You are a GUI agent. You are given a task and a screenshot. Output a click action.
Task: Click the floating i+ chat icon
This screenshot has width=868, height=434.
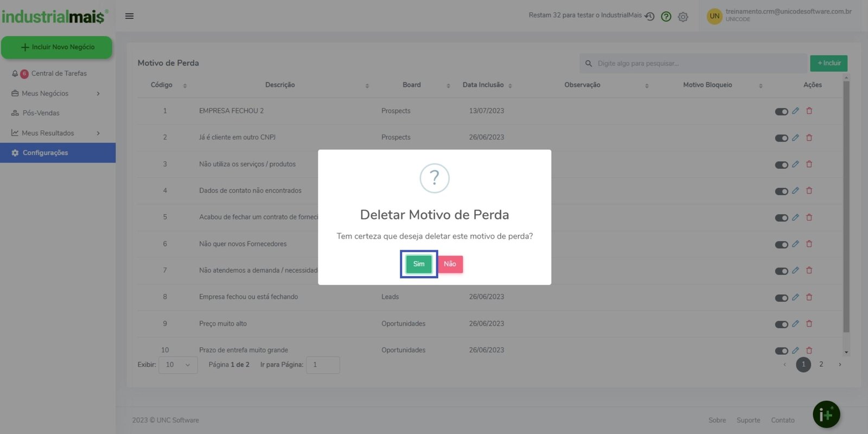click(x=826, y=414)
